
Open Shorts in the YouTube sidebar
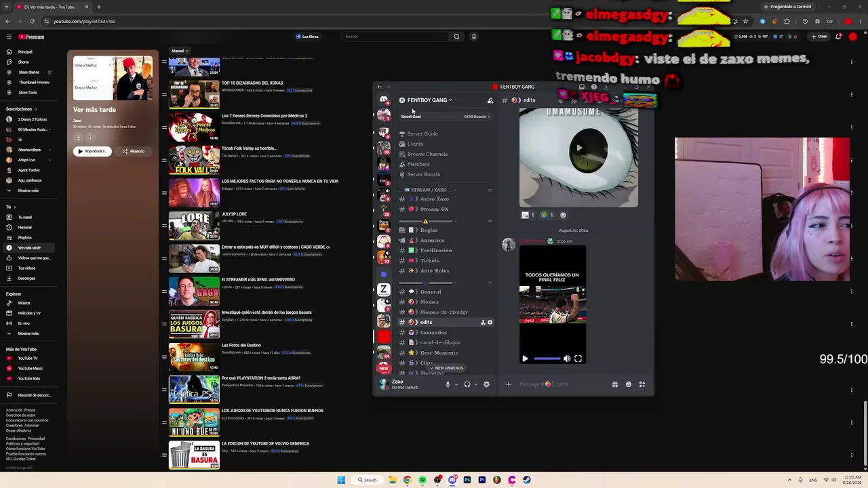coord(23,62)
